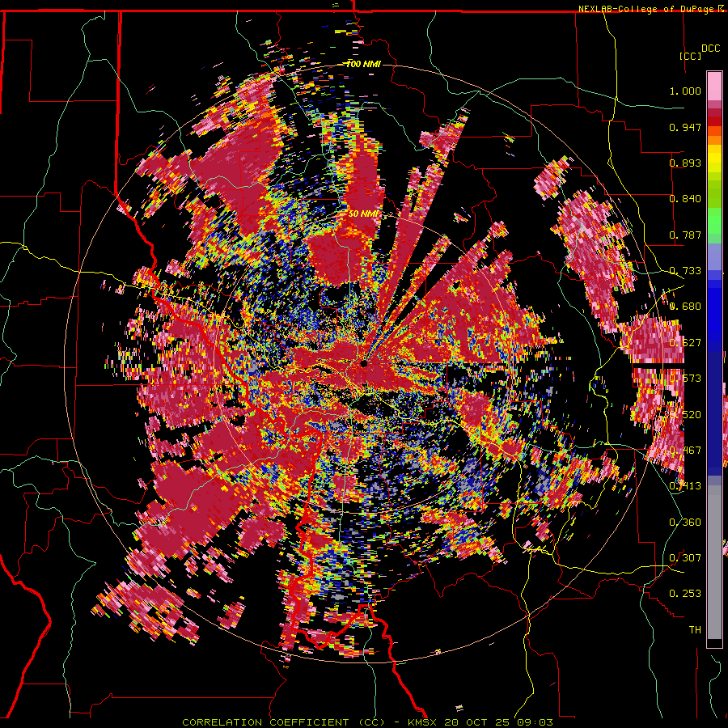The image size is (728, 728).
Task: Click the "20 OCT 25 09:03" timestamp
Action: click(498, 722)
